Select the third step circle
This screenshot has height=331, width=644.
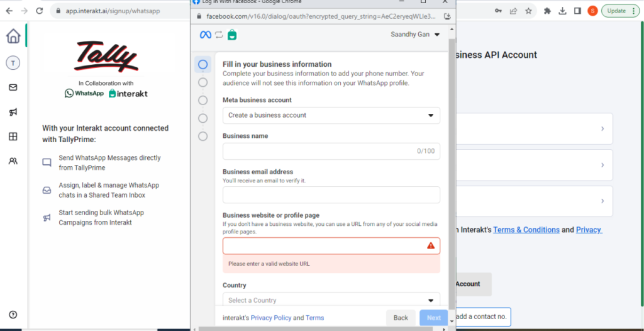pos(203,100)
